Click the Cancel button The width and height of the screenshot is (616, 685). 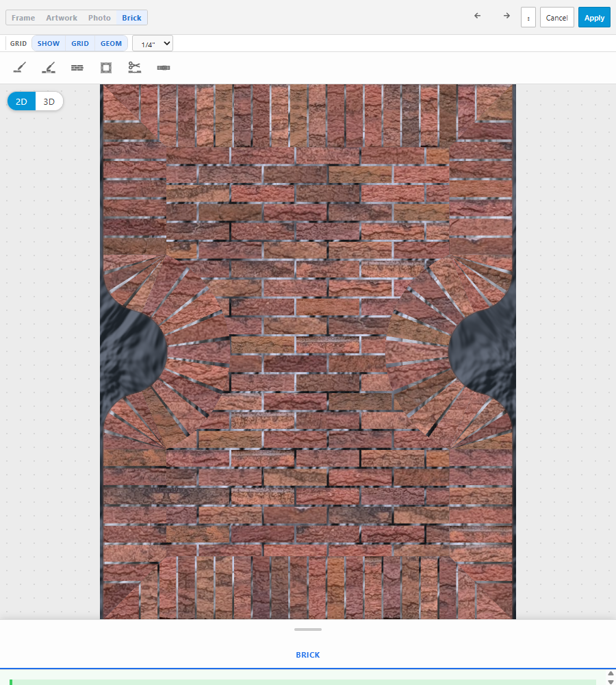[x=556, y=18]
